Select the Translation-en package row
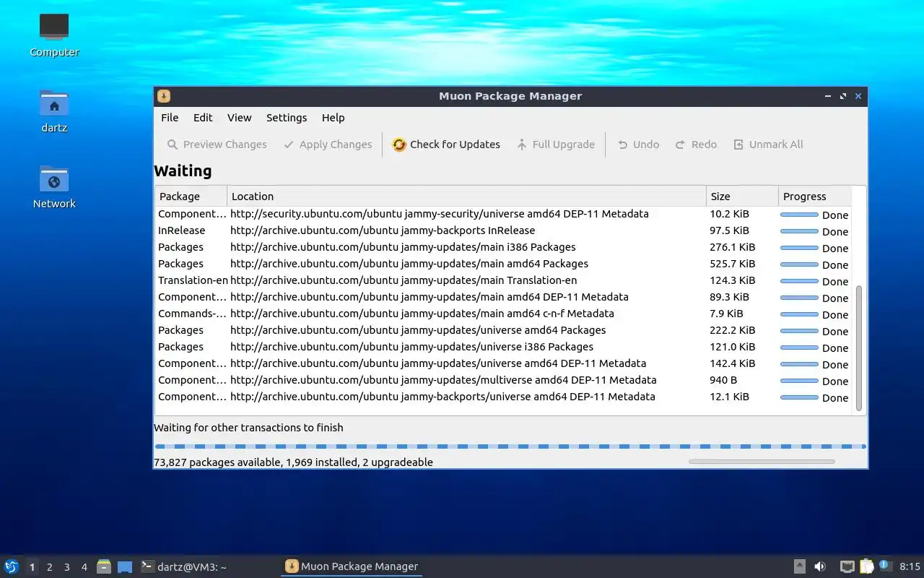Viewport: 924px width, 578px height. 503,280
